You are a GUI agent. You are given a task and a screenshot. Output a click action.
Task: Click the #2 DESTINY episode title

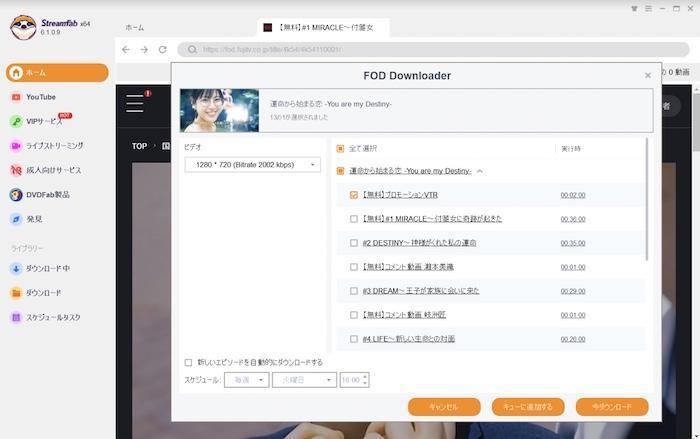(x=419, y=243)
